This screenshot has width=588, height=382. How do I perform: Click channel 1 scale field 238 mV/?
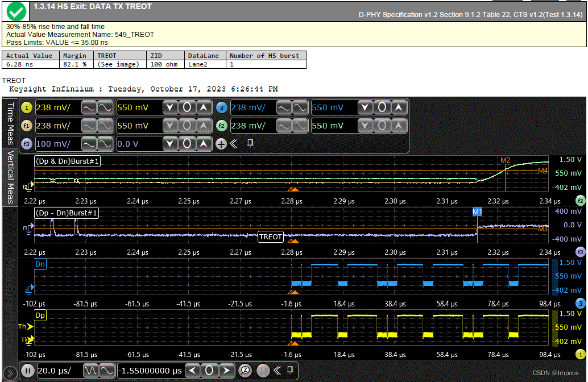(58, 108)
